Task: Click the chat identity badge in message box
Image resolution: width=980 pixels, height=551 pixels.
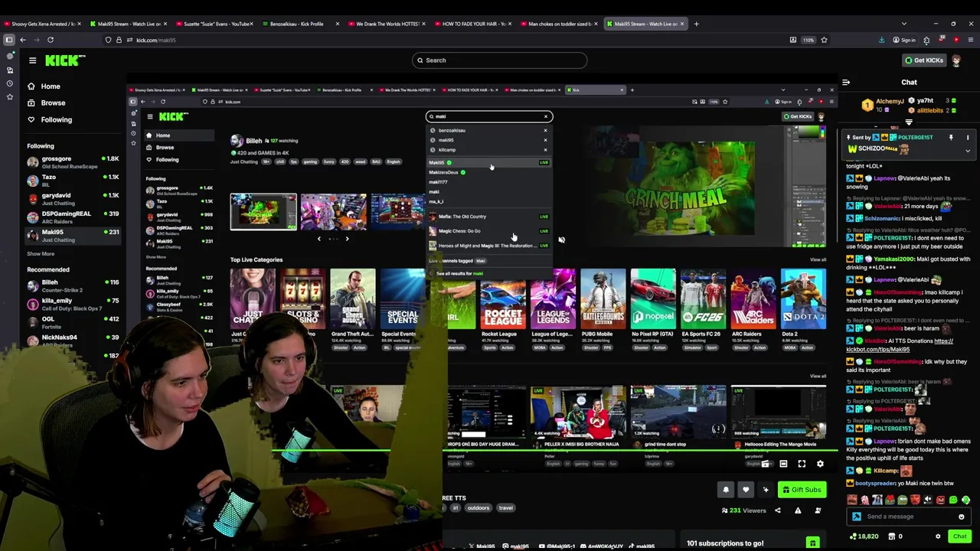Action: coord(856,517)
